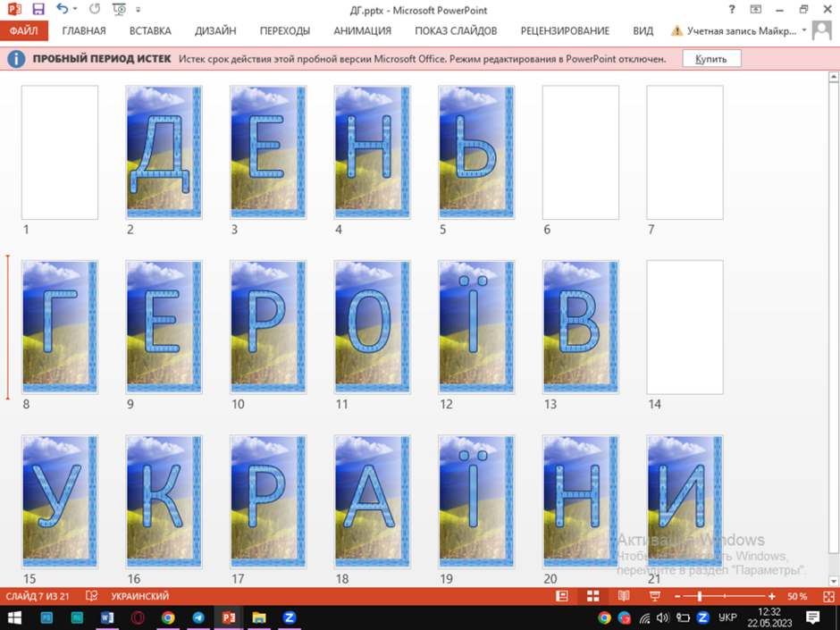840x630 pixels.
Task: Click the Save icon in quick access toolbar
Action: tap(38, 9)
